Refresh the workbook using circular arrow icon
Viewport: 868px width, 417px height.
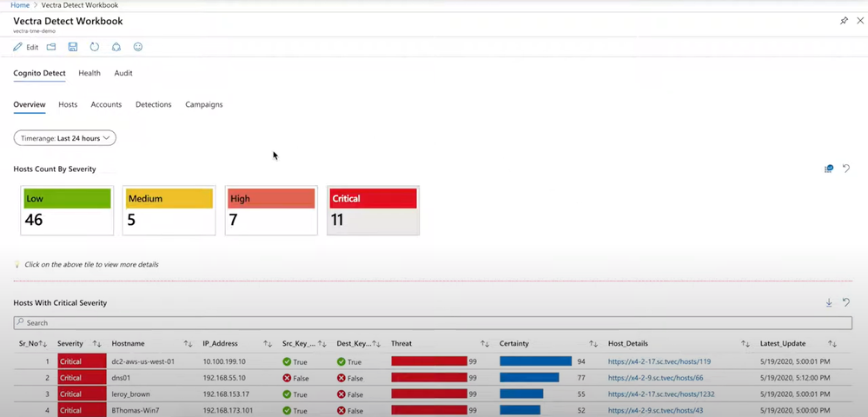tap(95, 47)
